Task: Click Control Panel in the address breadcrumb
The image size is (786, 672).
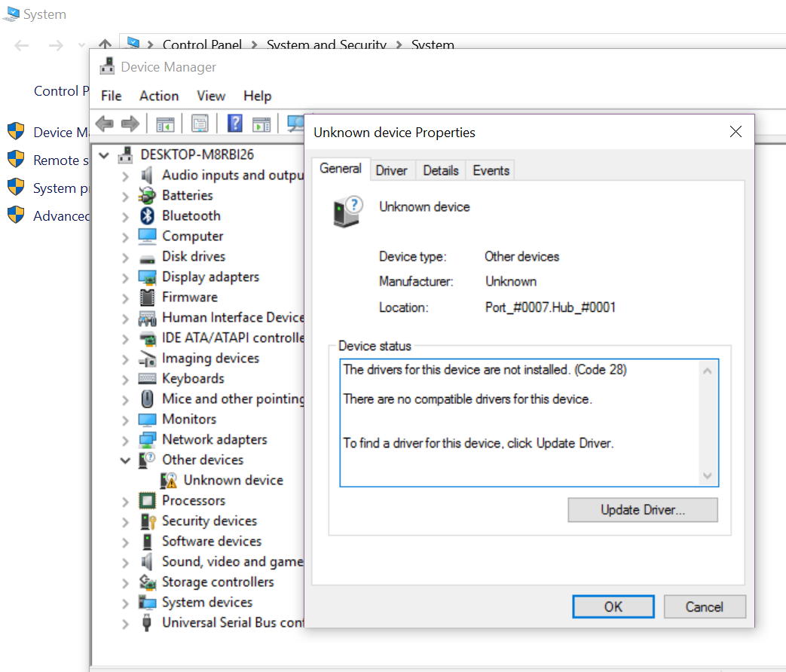Action: tap(202, 44)
